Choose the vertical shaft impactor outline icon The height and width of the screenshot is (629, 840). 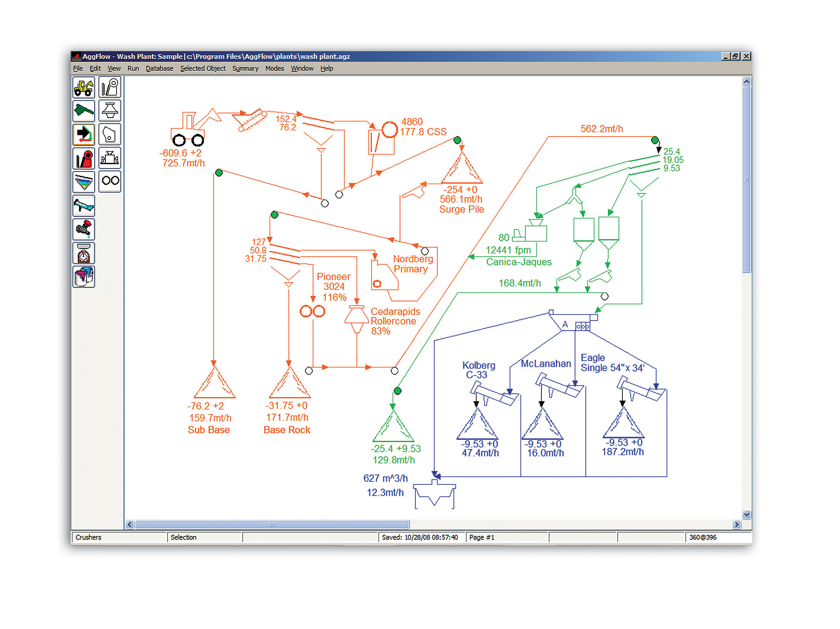(x=110, y=158)
